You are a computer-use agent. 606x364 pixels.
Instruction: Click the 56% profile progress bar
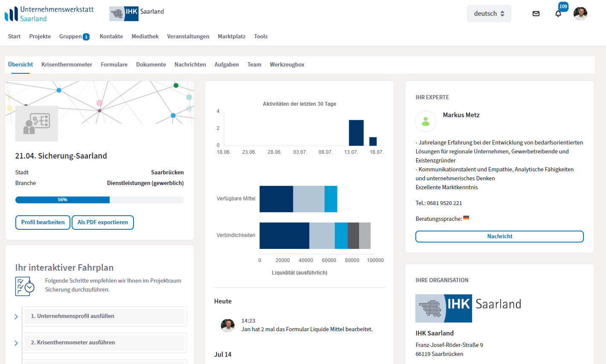[x=99, y=200]
